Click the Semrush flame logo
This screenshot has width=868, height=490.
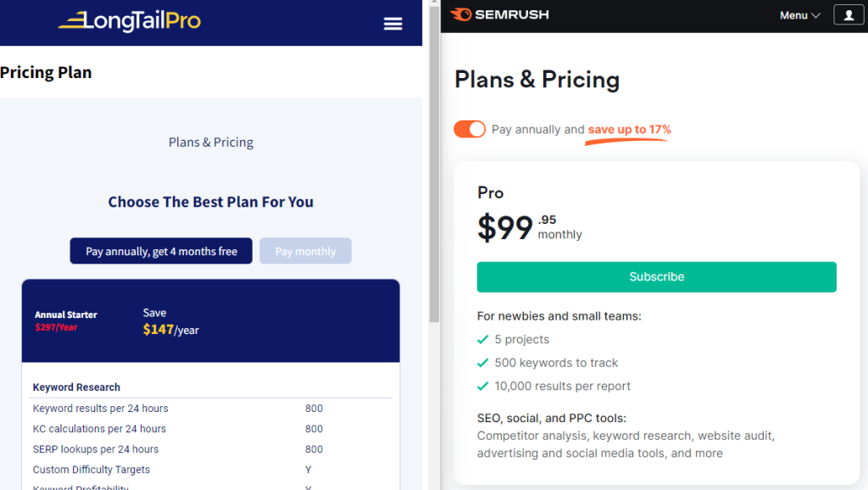460,14
